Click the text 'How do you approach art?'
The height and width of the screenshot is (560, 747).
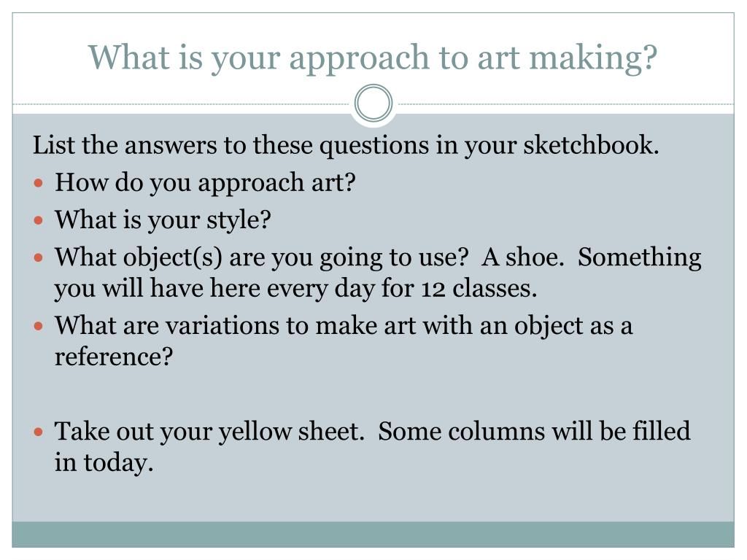[x=205, y=183]
